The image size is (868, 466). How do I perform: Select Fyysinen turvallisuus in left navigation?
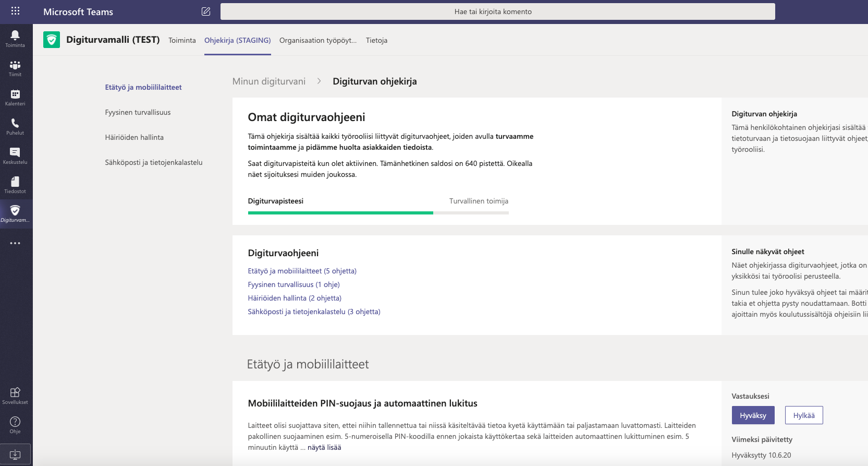point(138,112)
